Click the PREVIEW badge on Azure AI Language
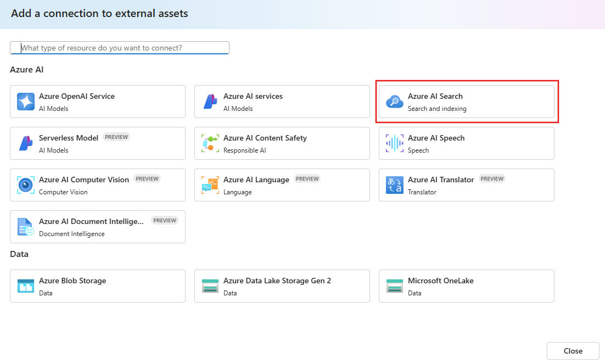This screenshot has width=605, height=364. (307, 179)
